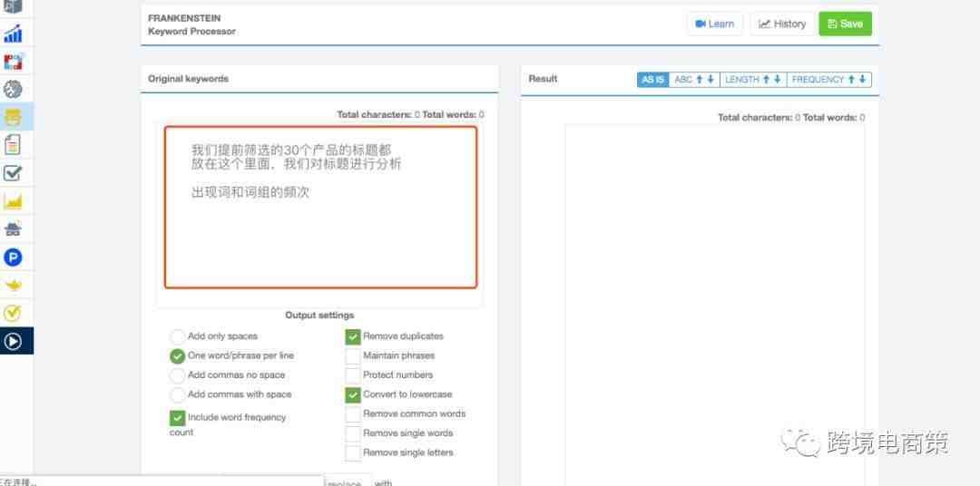Image resolution: width=980 pixels, height=486 pixels.
Task: Click the Original keywords panel heading
Action: tap(188, 79)
